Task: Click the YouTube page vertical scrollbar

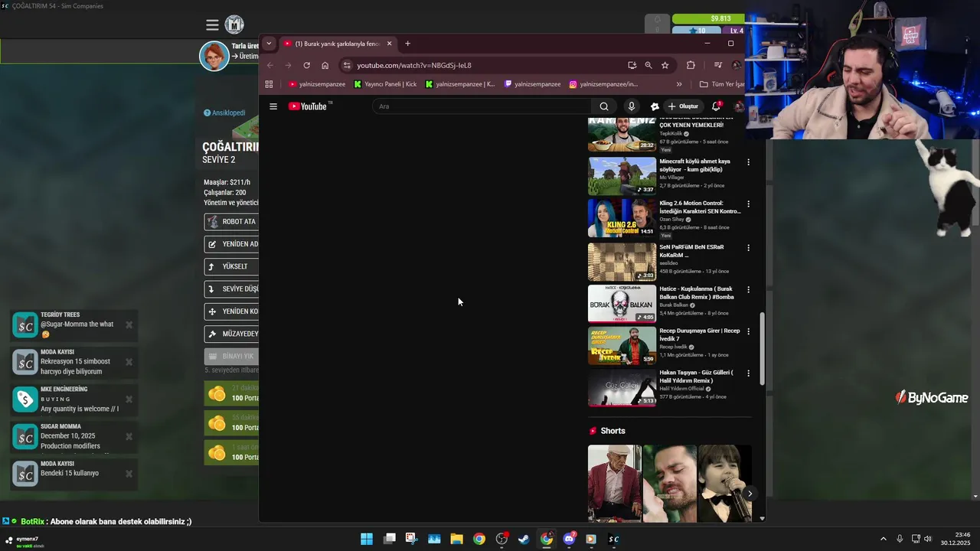Action: click(761, 348)
